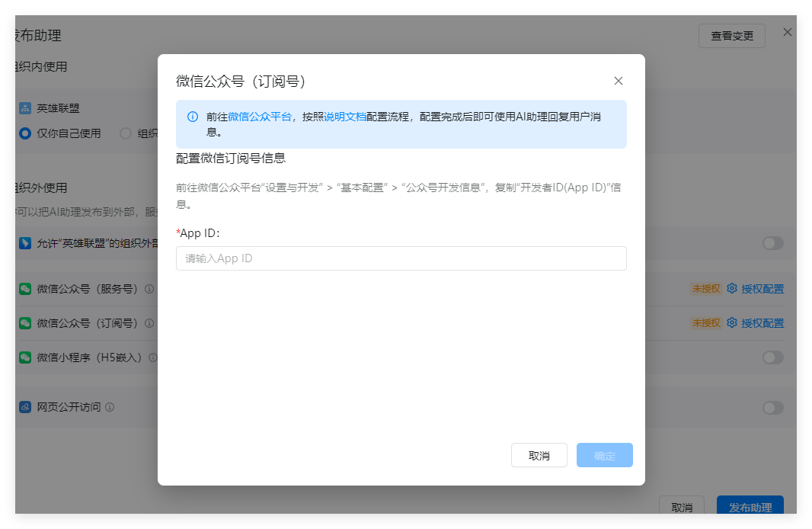Click the 查看变更 button

(732, 36)
